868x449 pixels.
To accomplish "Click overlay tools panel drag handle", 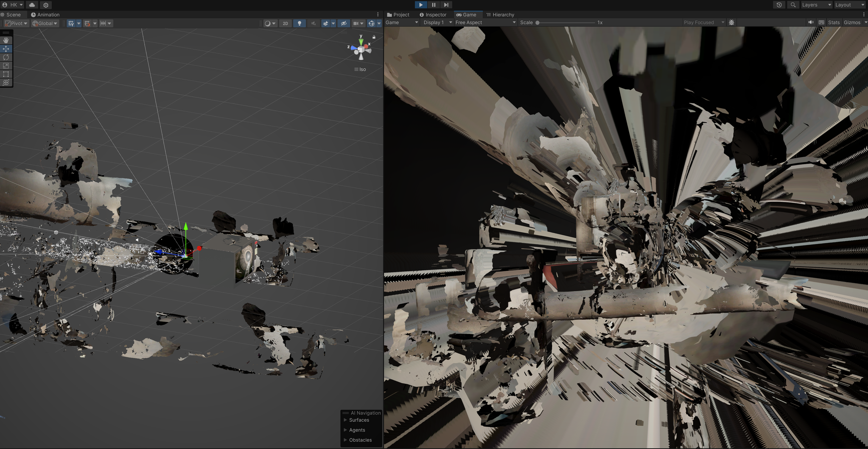I will (x=6, y=33).
